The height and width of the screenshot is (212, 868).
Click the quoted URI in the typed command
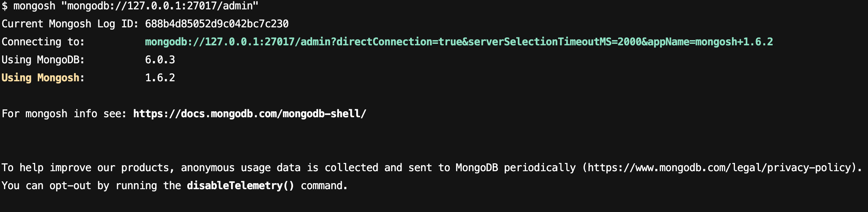163,6
